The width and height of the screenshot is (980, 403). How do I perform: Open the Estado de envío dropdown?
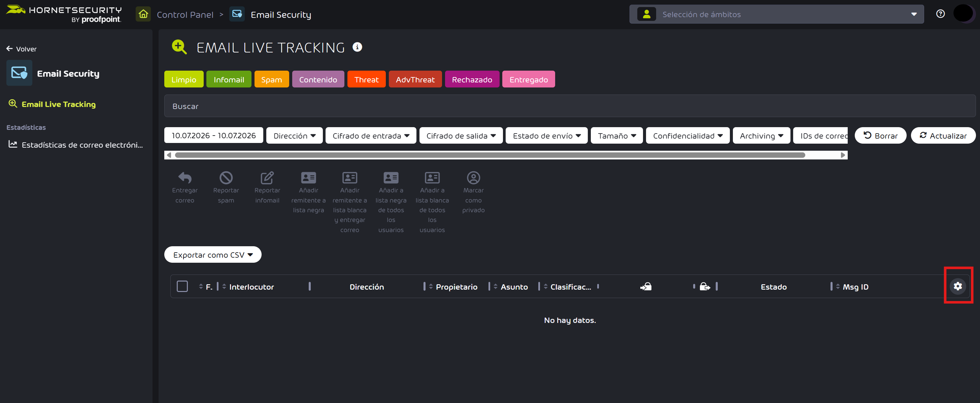(547, 136)
